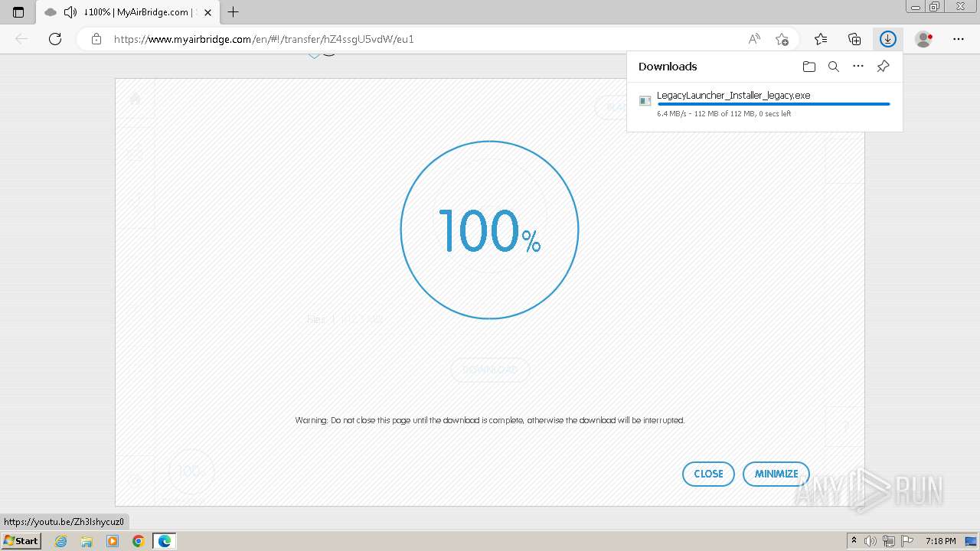Launch Internet Explorer from taskbar
This screenshot has height=551, width=980.
pyautogui.click(x=60, y=541)
